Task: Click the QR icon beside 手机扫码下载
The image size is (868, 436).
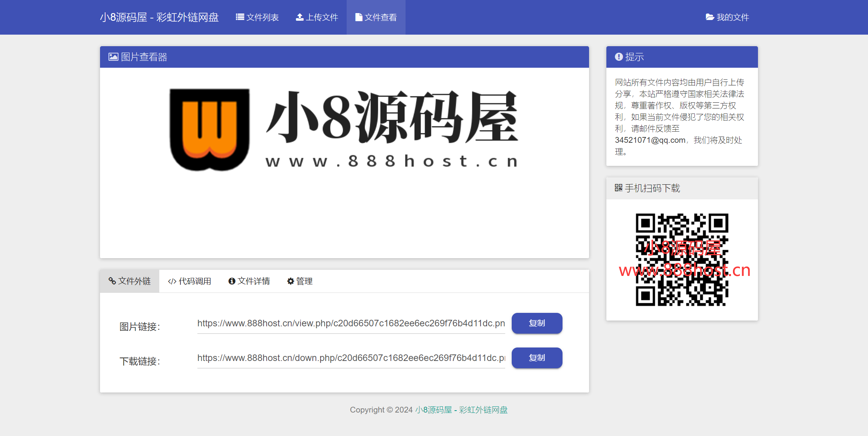Action: click(x=618, y=188)
